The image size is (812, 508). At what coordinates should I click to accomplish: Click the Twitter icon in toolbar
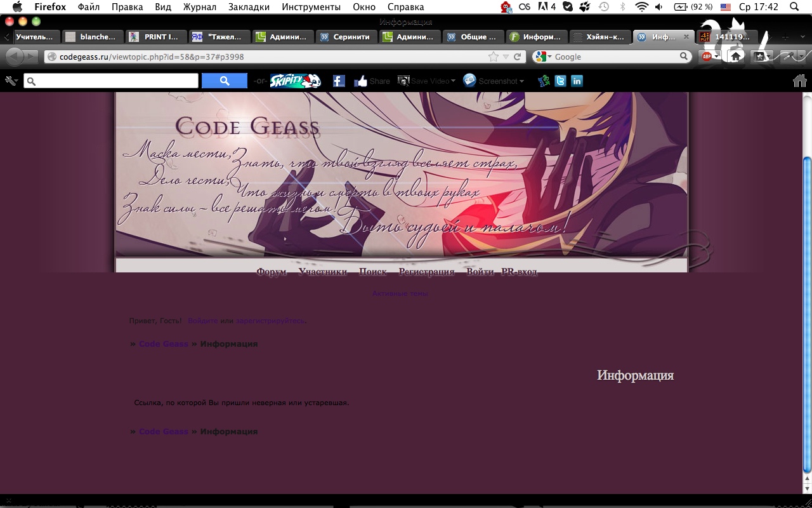pos(560,81)
